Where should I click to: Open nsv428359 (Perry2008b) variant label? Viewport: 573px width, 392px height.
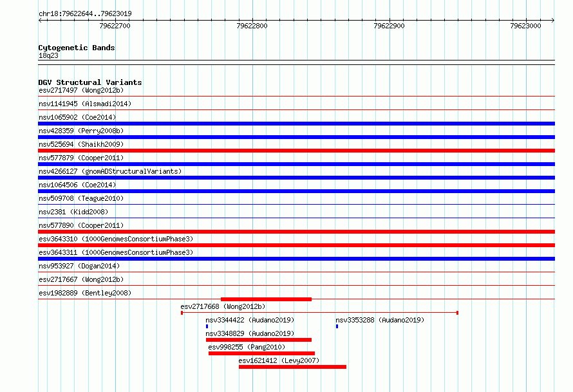[81, 131]
